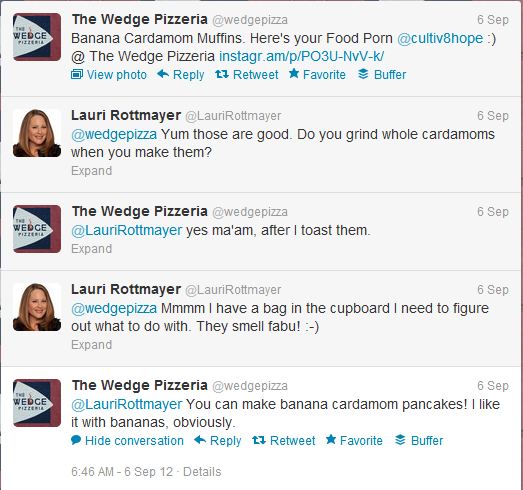Open the @LauriRottmayer mention in the pancakes tweet

pos(127,404)
